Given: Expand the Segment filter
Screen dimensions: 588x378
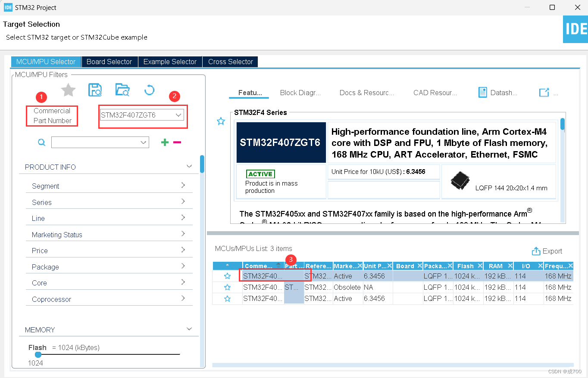Looking at the screenshot, I should 183,185.
